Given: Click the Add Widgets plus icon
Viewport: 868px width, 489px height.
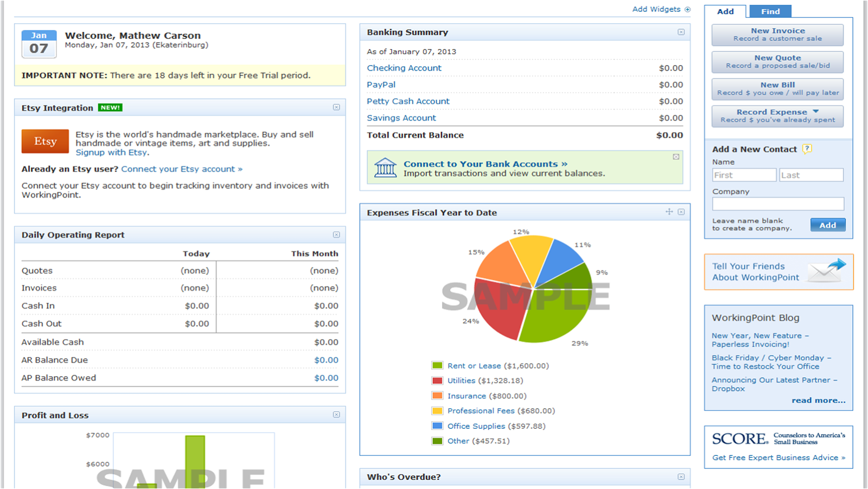Looking at the screenshot, I should pos(687,9).
